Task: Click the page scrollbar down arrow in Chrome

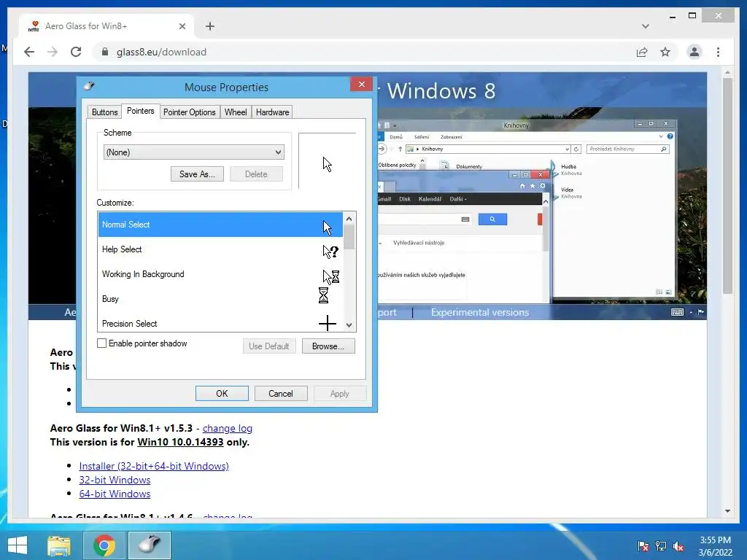Action: point(727,511)
